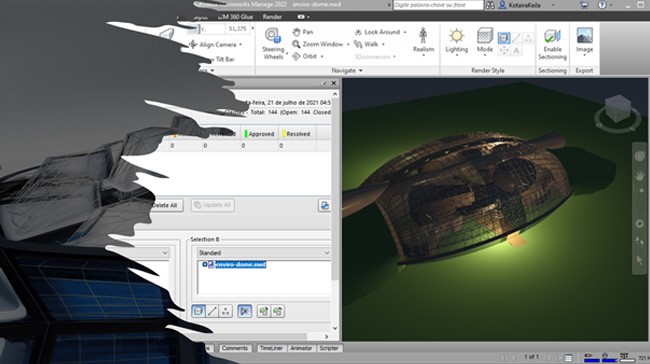Toggle Points display in Render Style
Image resolution: width=650 pixels, height=364 pixels.
(x=528, y=38)
